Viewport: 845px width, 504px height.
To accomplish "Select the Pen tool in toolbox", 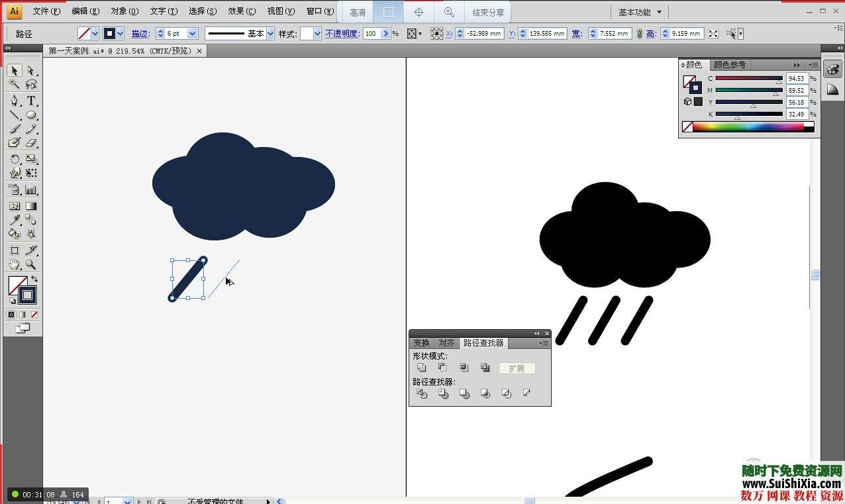I will tap(14, 101).
